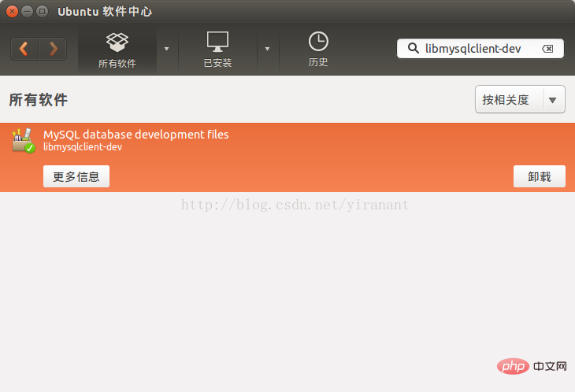The width and height of the screenshot is (575, 392).
Task: Clear the search text with the erase icon
Action: click(x=547, y=49)
